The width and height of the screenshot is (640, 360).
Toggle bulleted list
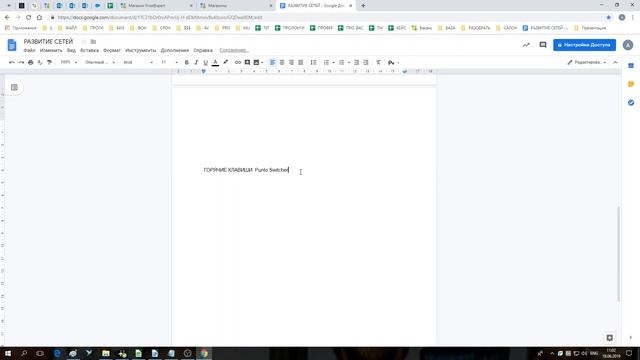(x=342, y=62)
